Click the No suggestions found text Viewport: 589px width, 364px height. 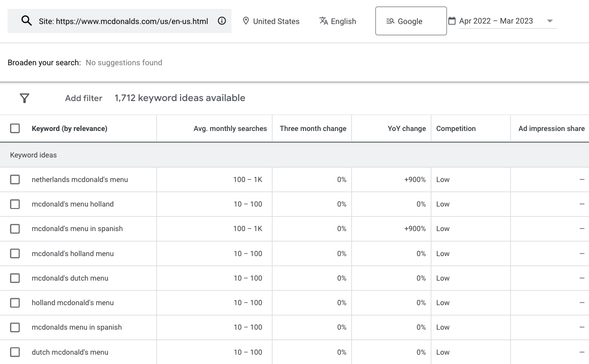tap(124, 63)
